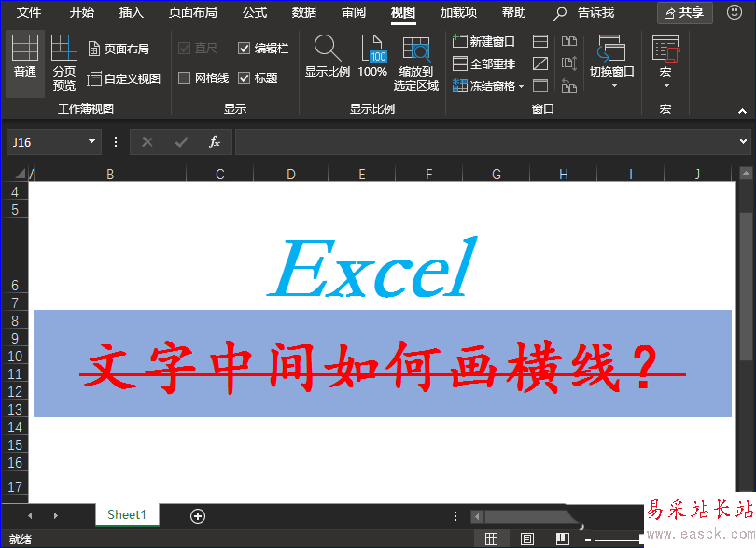Screen dimensions: 756x548
Task: Click the vertical scrollbar thumb
Action: coord(746,286)
